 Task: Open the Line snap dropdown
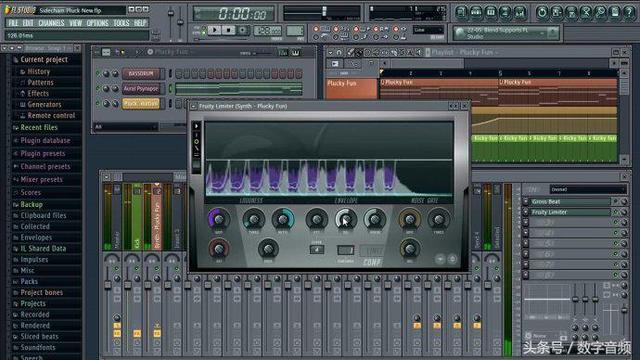tap(428, 30)
